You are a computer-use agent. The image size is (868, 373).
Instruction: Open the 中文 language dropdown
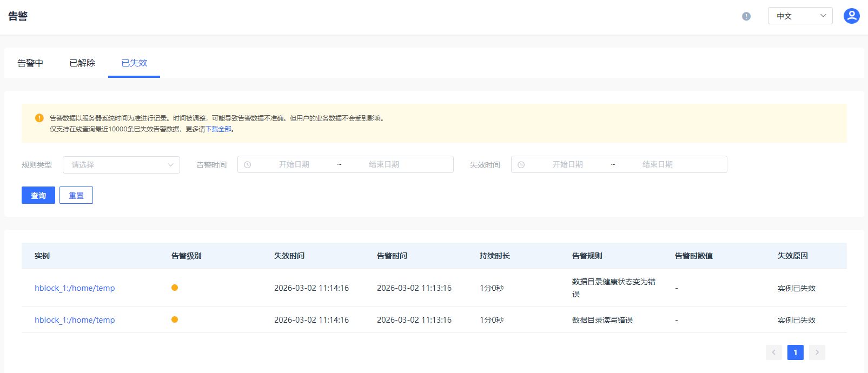click(x=800, y=16)
